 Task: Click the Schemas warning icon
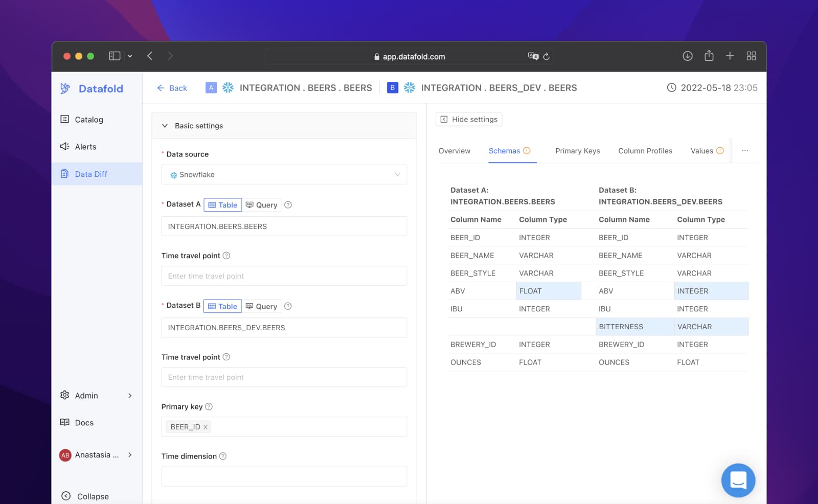(527, 151)
